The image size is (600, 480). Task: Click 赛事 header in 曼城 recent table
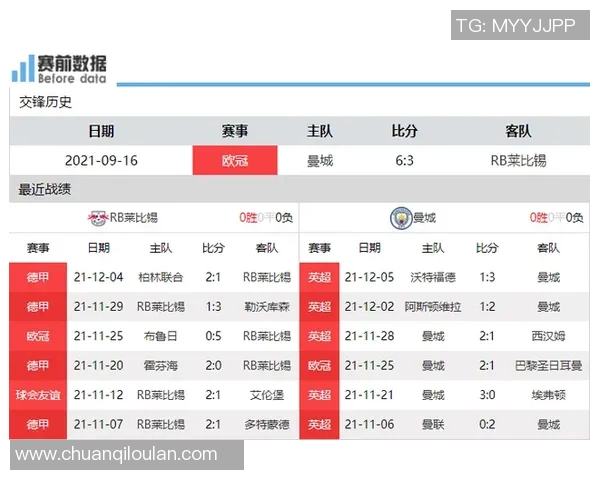tap(320, 248)
